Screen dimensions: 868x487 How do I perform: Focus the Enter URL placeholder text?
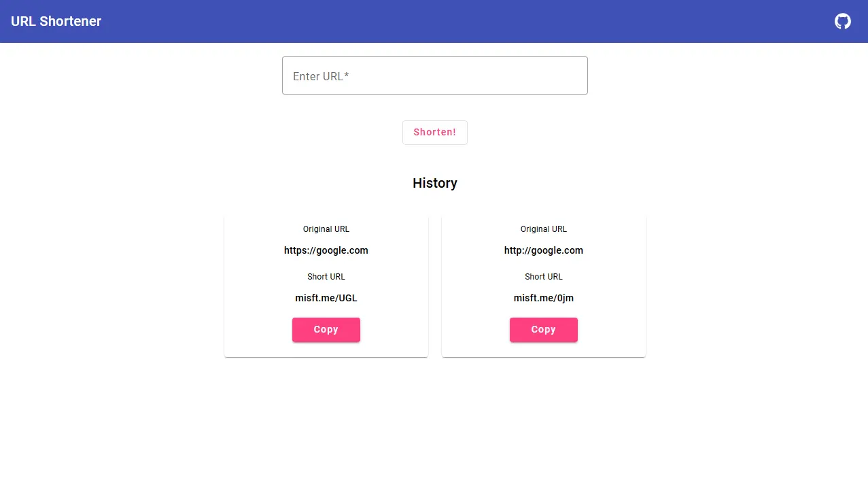(x=320, y=76)
